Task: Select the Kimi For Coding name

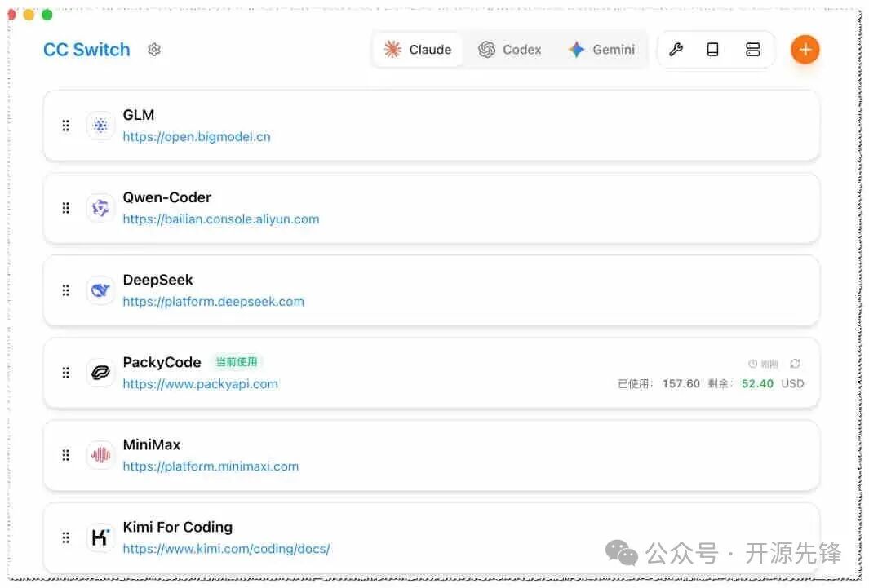Action: click(178, 528)
